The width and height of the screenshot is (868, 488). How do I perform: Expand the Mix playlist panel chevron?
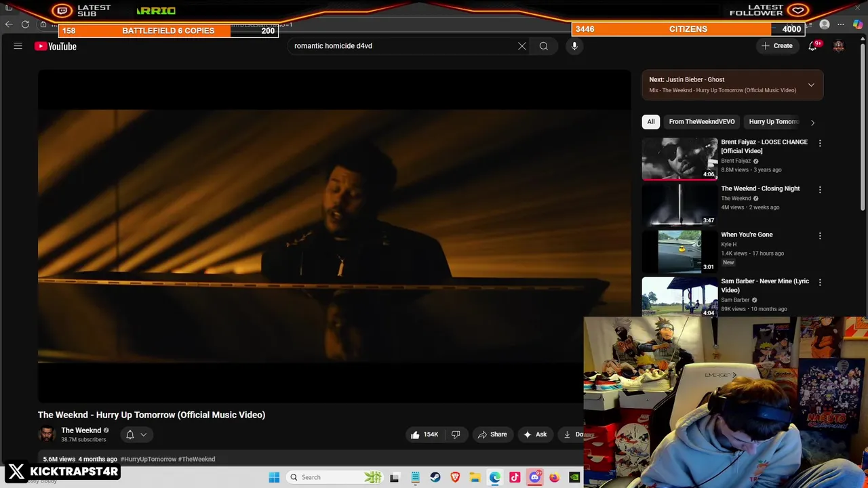point(811,85)
